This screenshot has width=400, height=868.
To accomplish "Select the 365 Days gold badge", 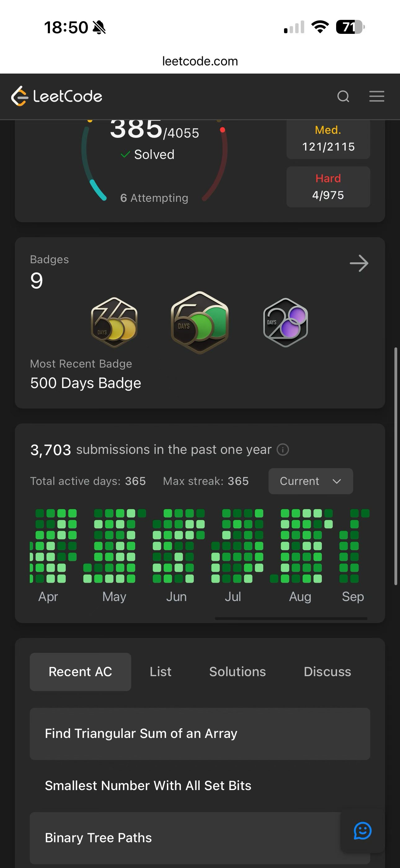I will pos(114,323).
